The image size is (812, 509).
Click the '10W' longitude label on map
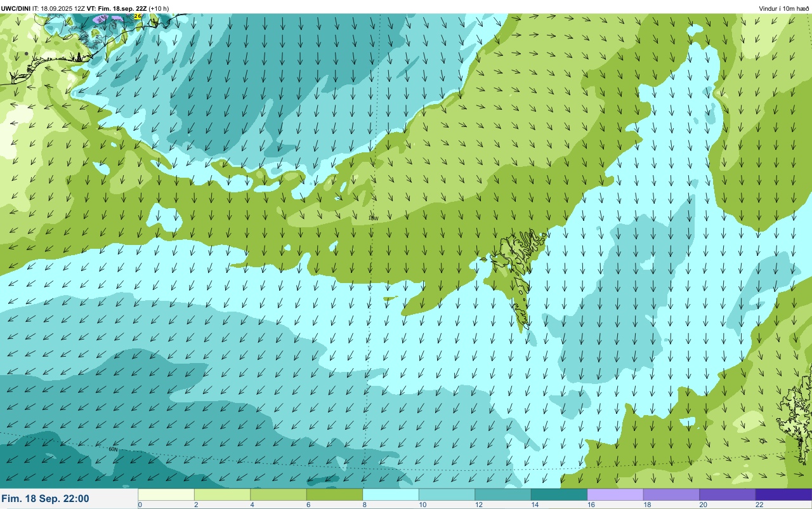click(373, 218)
